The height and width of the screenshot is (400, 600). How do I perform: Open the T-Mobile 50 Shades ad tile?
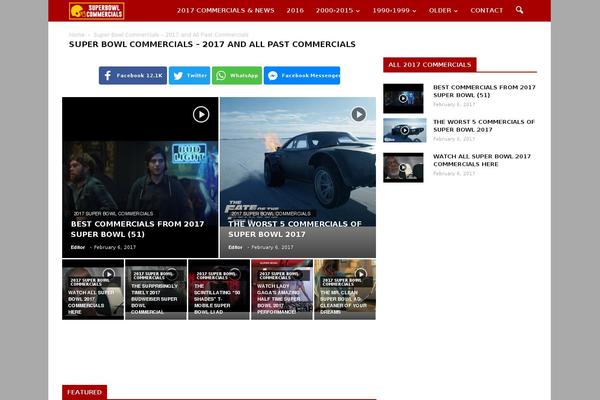[219, 289]
